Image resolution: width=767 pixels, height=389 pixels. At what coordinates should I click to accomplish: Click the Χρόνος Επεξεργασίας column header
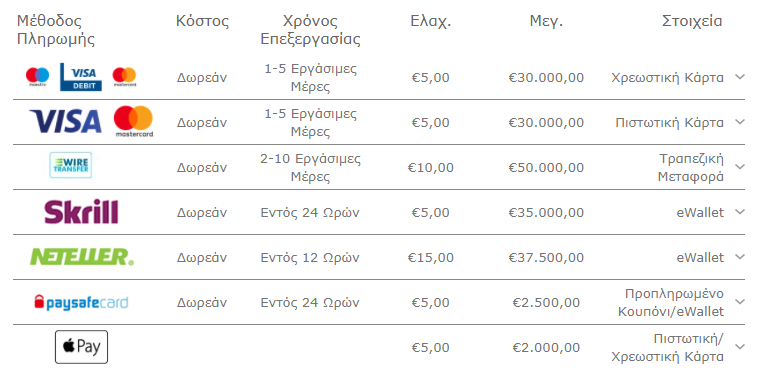click(x=311, y=30)
